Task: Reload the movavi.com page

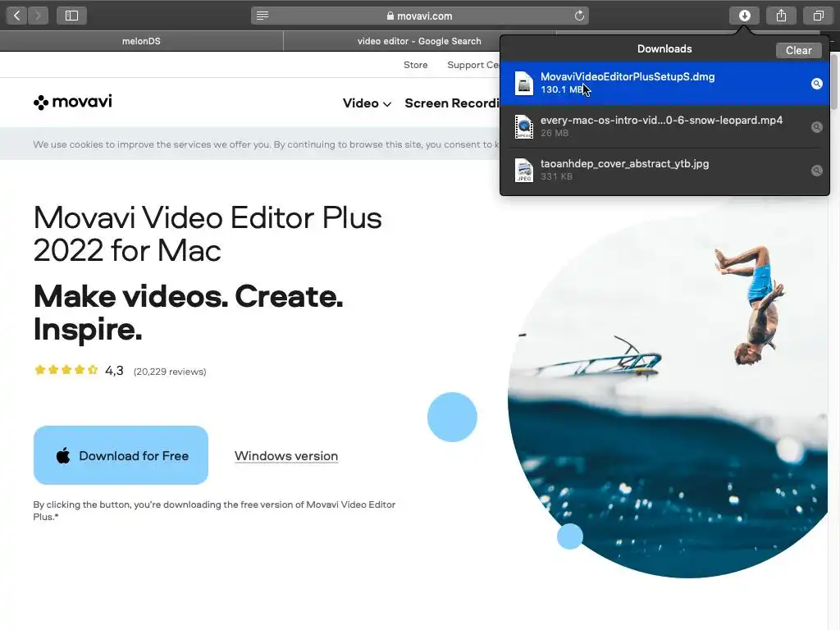Action: tap(579, 16)
